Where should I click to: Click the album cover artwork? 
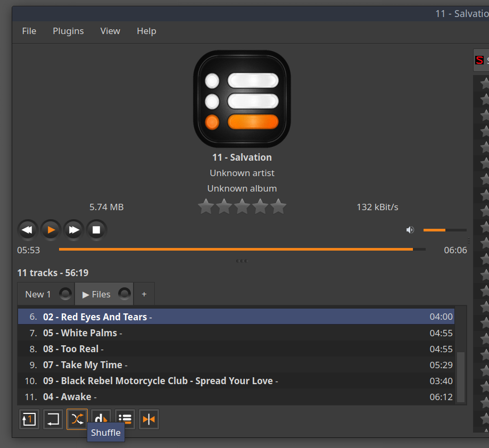pos(242,99)
